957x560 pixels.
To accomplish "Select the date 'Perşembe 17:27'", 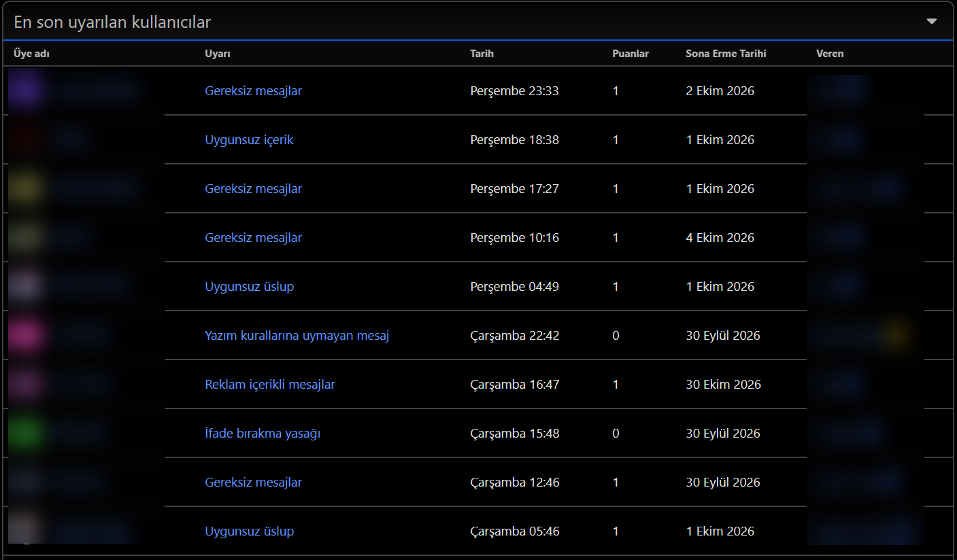I will tap(514, 189).
